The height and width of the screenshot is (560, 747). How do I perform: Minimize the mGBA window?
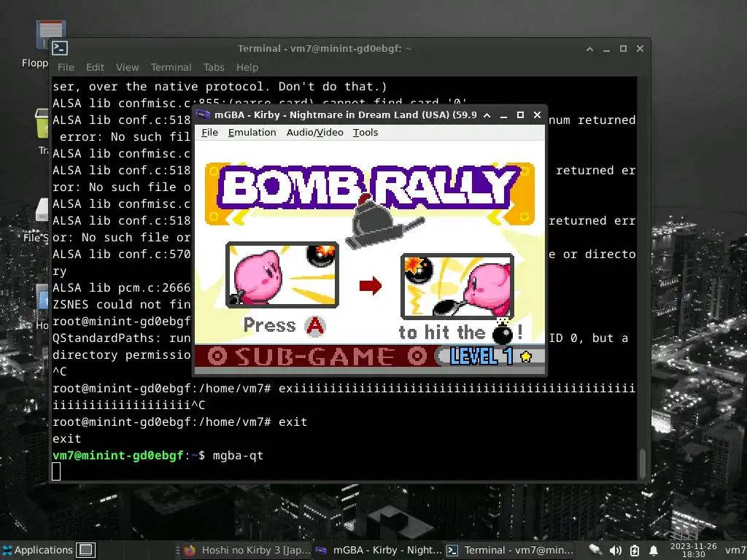pyautogui.click(x=503, y=115)
